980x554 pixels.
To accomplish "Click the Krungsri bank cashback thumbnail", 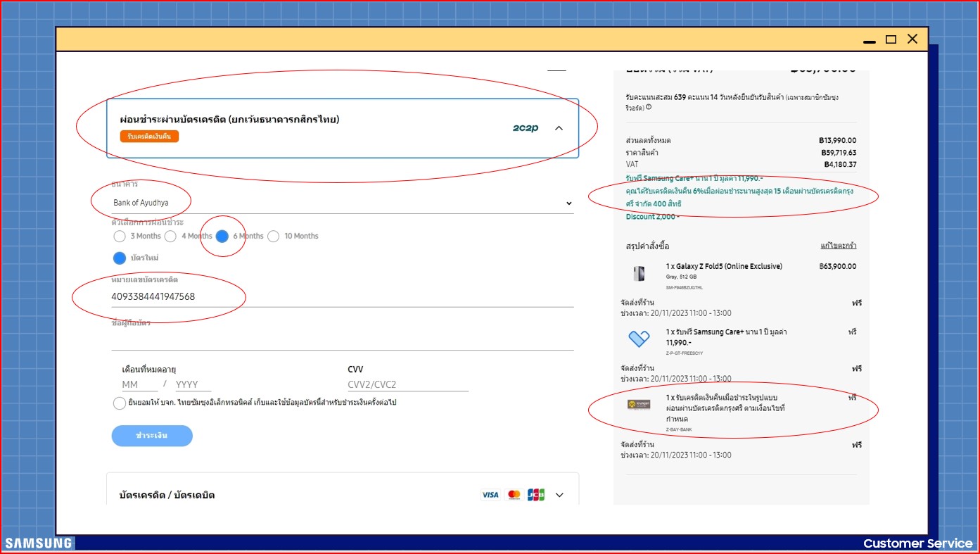I will click(639, 405).
